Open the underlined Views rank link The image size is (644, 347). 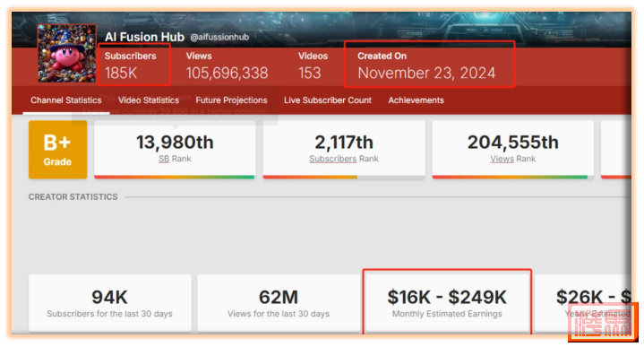(502, 159)
